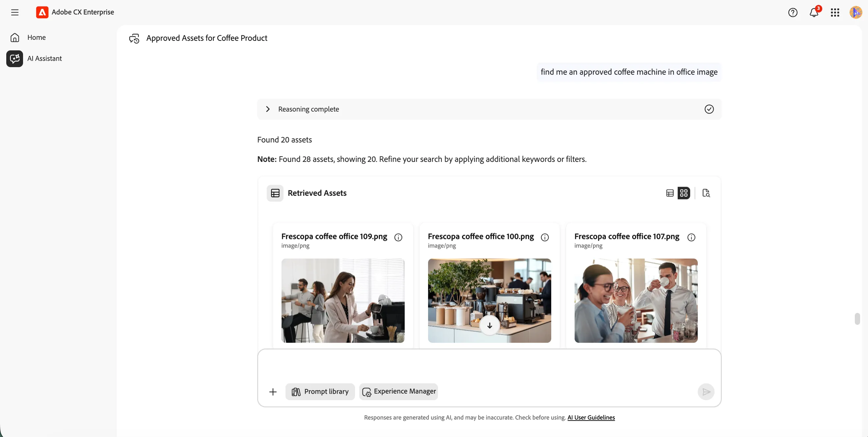This screenshot has width=868, height=437.
Task: Open the Help question mark icon
Action: coord(793,13)
